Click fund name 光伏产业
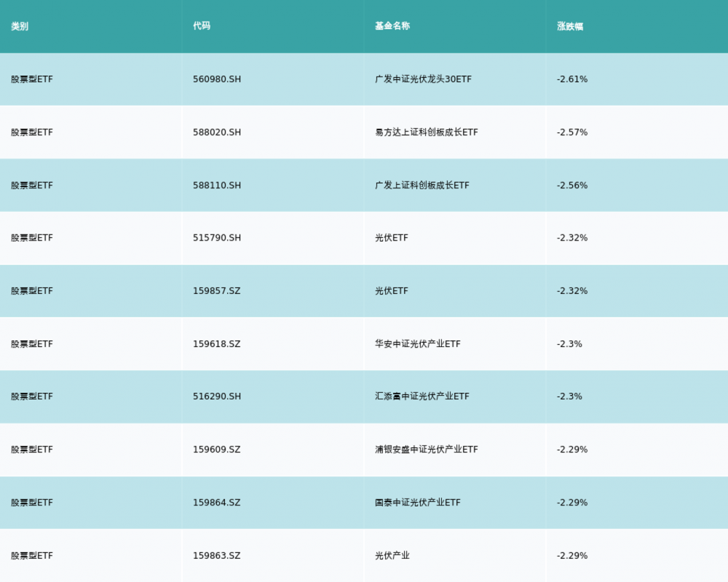This screenshot has width=728, height=582. (x=392, y=556)
